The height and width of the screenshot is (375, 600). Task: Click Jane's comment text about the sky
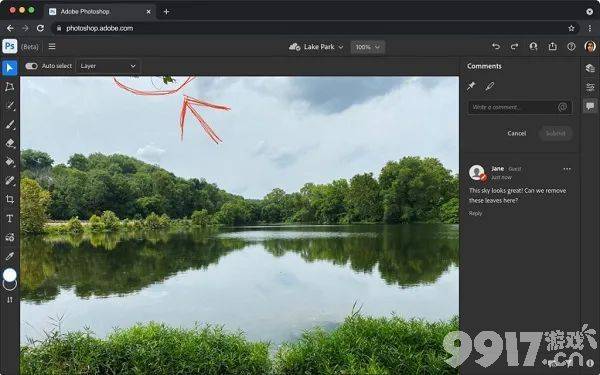point(517,195)
